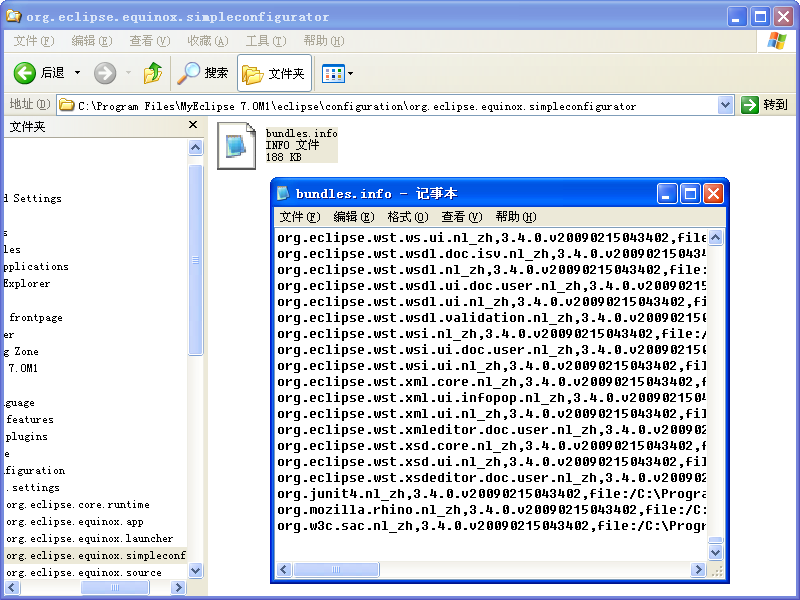
Task: Expand the address bar path dropdown
Action: tap(726, 105)
